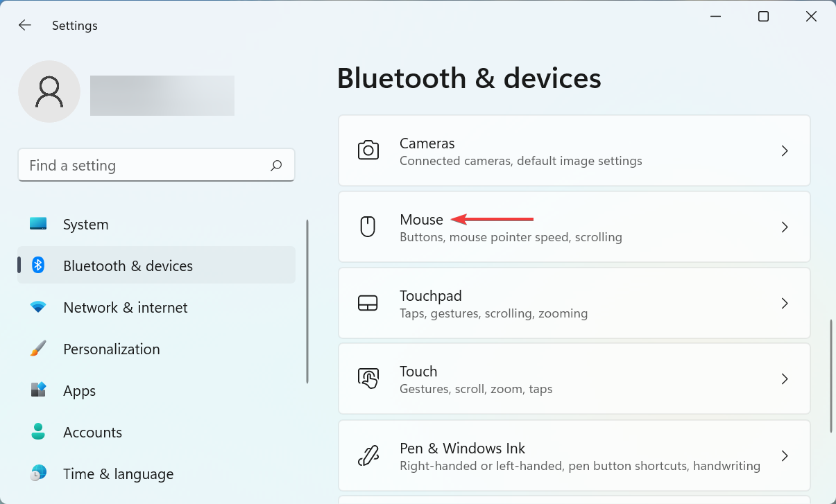
Task: Click the back arrow button
Action: (24, 25)
